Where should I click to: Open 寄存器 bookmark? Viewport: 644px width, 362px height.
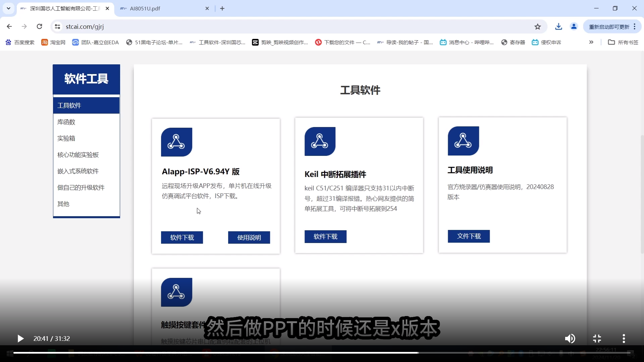coord(513,42)
